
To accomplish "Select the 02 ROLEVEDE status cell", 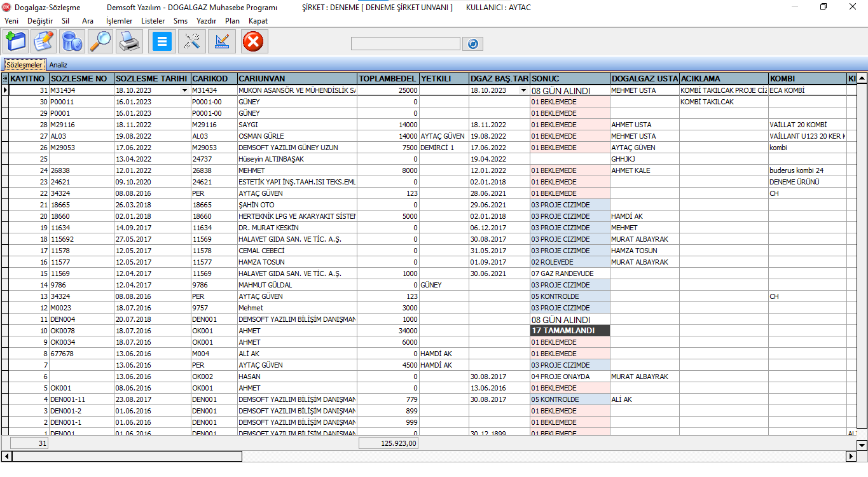I will (570, 262).
